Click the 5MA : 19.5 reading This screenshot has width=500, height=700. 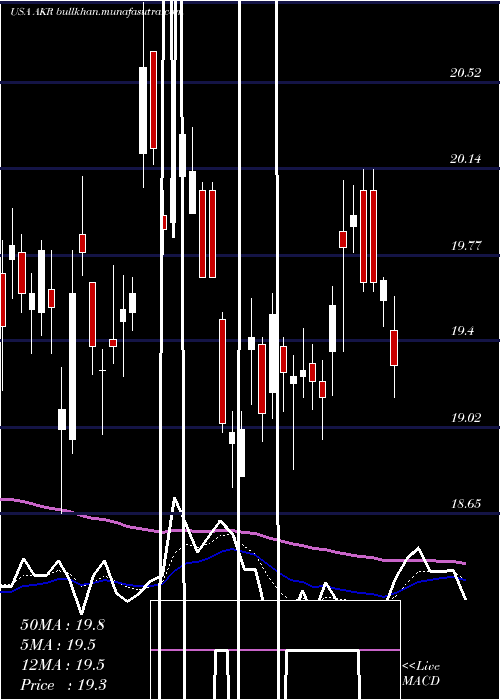point(58,645)
